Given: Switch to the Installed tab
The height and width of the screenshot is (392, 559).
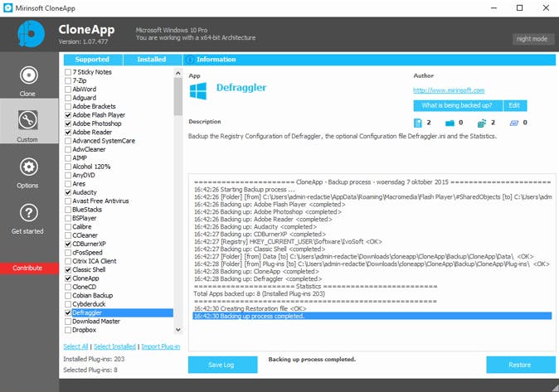Looking at the screenshot, I should [152, 60].
